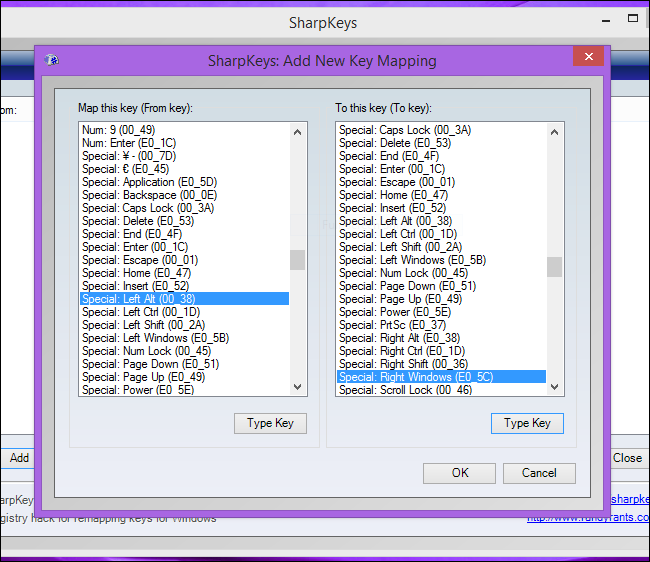Select Special: Left Windows in From list

pyautogui.click(x=184, y=338)
